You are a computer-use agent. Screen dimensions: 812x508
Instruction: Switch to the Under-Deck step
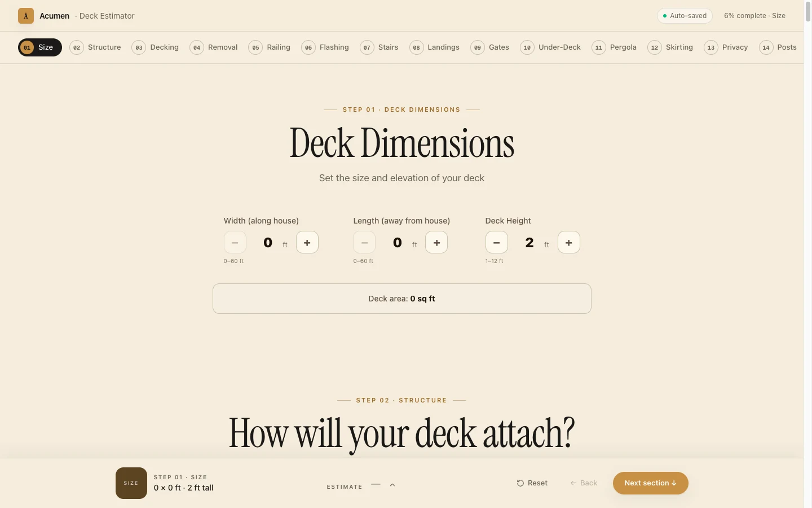(x=551, y=47)
